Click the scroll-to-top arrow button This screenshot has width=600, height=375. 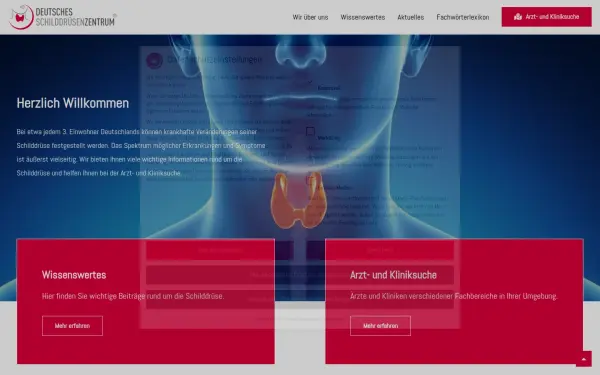584,359
